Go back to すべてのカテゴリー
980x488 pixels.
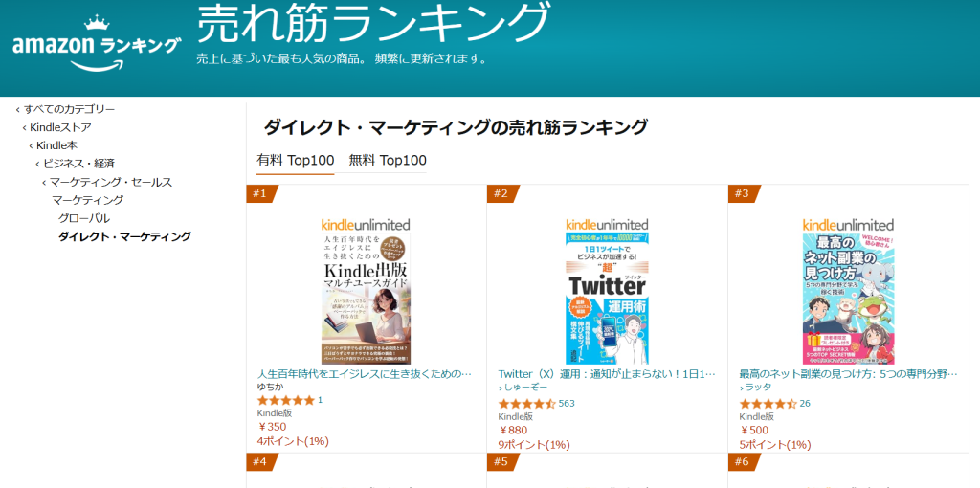coord(69,109)
